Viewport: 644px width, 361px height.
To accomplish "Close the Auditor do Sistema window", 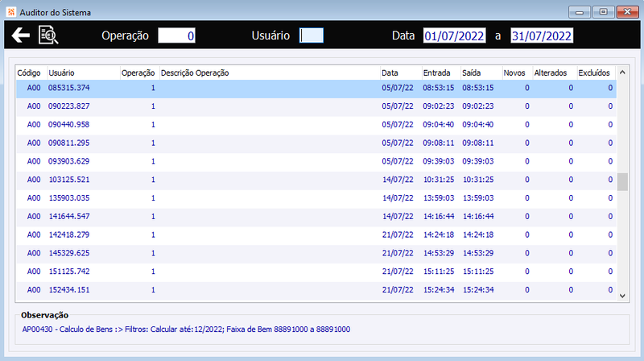I will (x=628, y=12).
